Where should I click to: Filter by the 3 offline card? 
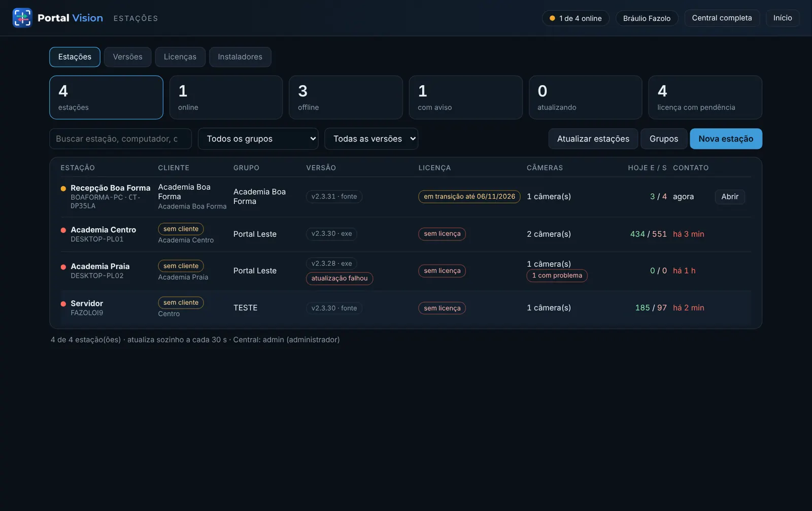click(x=346, y=97)
